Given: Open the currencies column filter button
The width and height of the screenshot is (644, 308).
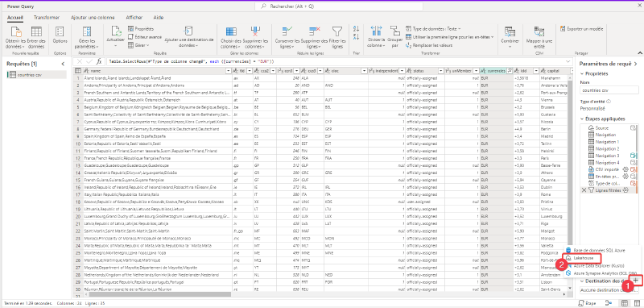Looking at the screenshot, I should [510, 71].
